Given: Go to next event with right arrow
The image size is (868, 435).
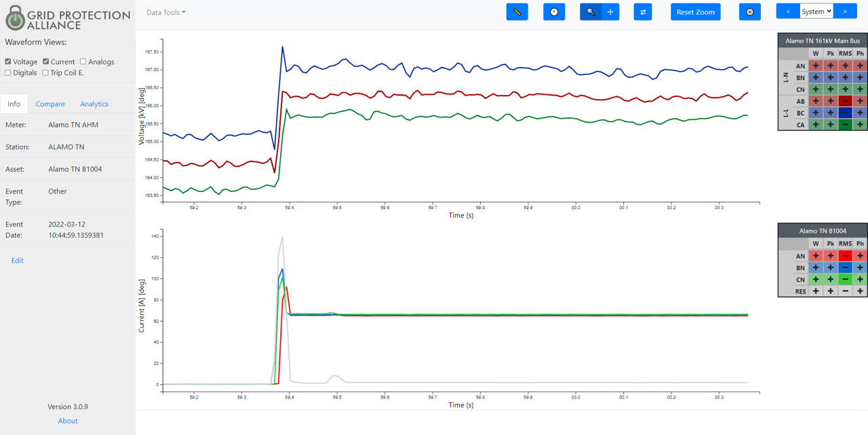Looking at the screenshot, I should coord(844,12).
